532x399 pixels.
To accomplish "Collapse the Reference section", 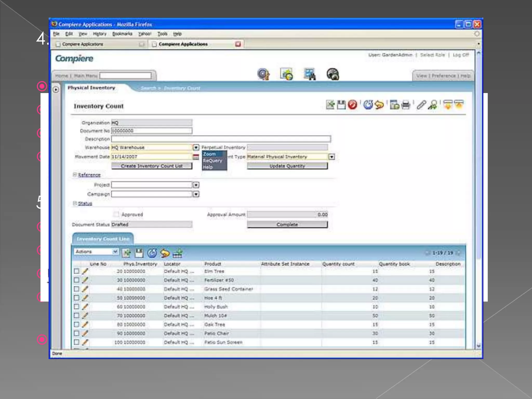I will (75, 175).
